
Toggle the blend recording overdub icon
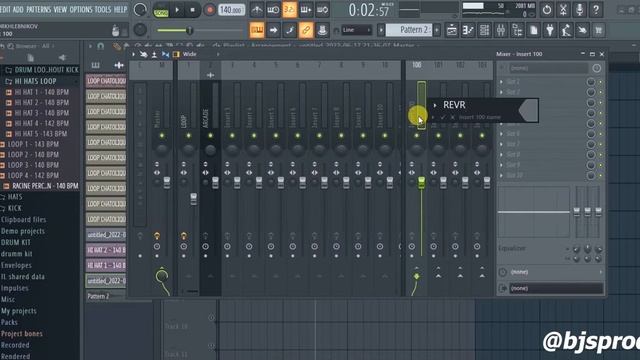306,10
